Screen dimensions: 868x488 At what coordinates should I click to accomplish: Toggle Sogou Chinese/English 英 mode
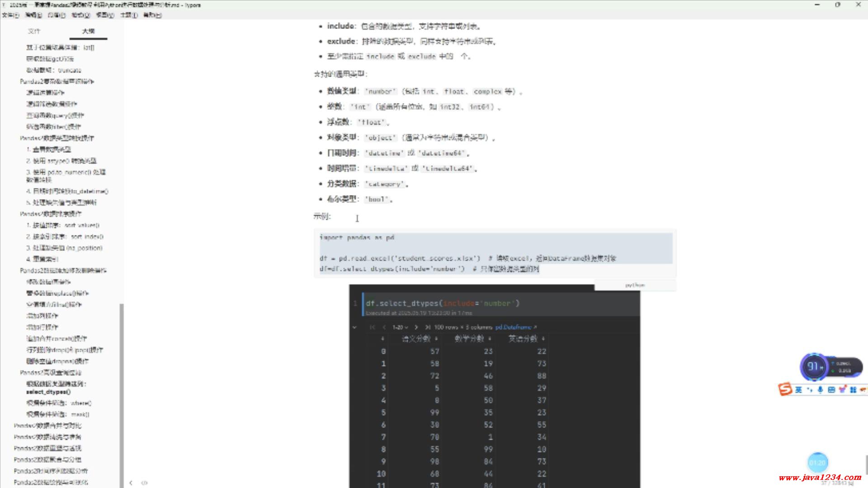798,389
